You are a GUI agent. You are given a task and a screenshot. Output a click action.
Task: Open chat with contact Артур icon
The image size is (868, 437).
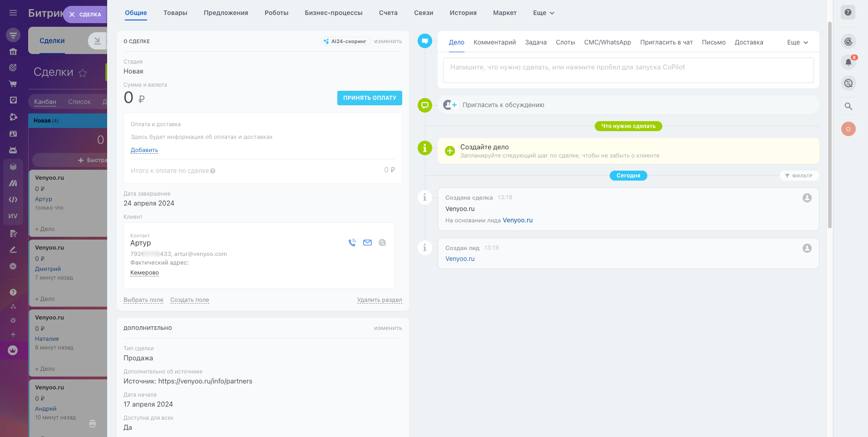(x=382, y=243)
